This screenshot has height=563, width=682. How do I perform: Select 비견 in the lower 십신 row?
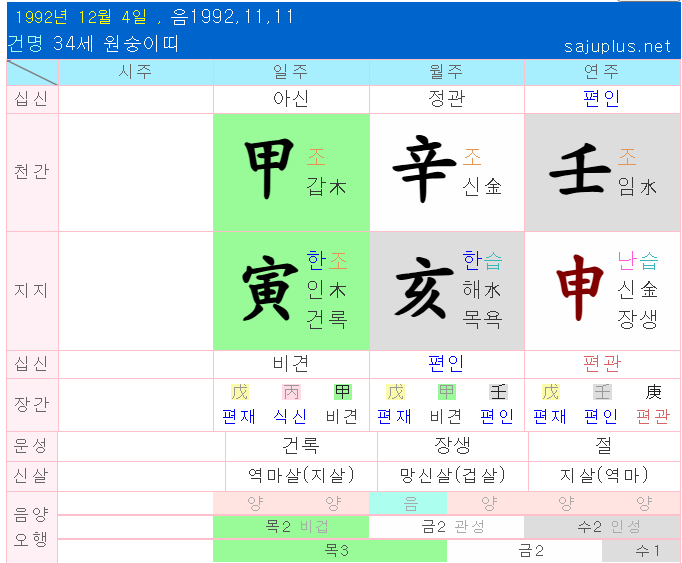coord(291,364)
